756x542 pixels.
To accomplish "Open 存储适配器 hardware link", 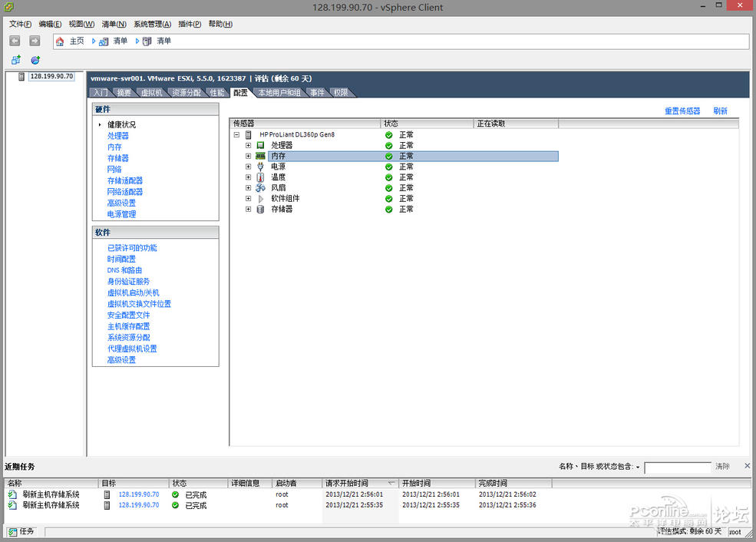I will [x=125, y=181].
